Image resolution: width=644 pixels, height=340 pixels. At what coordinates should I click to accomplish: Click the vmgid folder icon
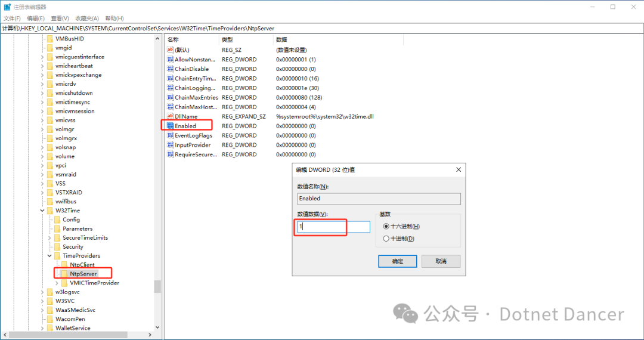[x=49, y=48]
